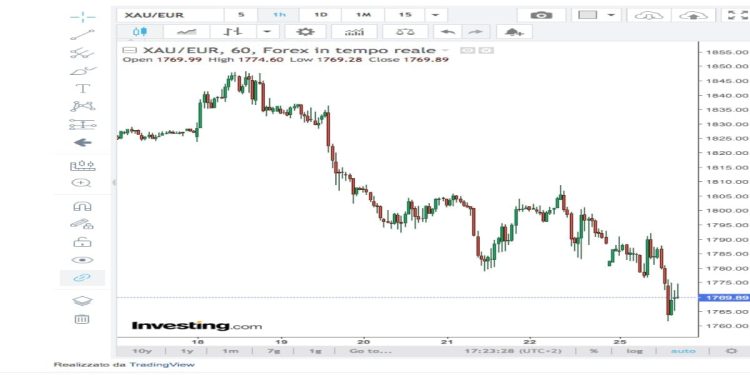Hide all drawing tools with eye icon
This screenshot has width=750, height=375.
[82, 260]
